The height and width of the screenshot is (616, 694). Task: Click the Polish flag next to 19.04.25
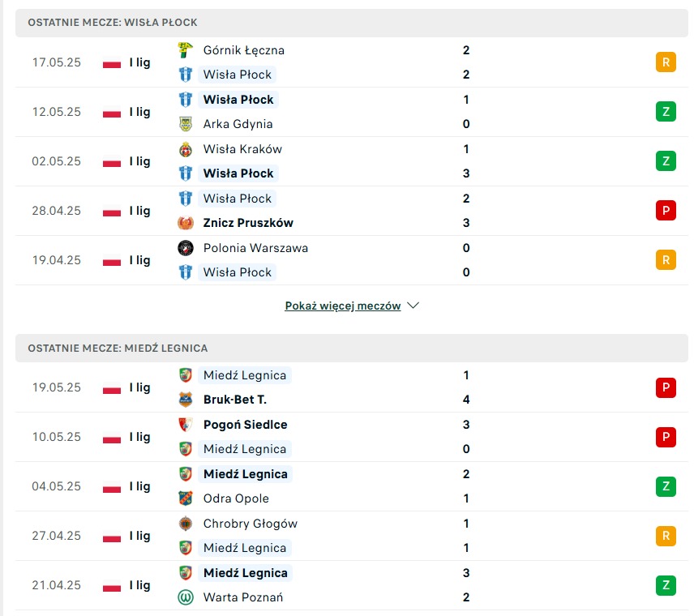(x=112, y=260)
